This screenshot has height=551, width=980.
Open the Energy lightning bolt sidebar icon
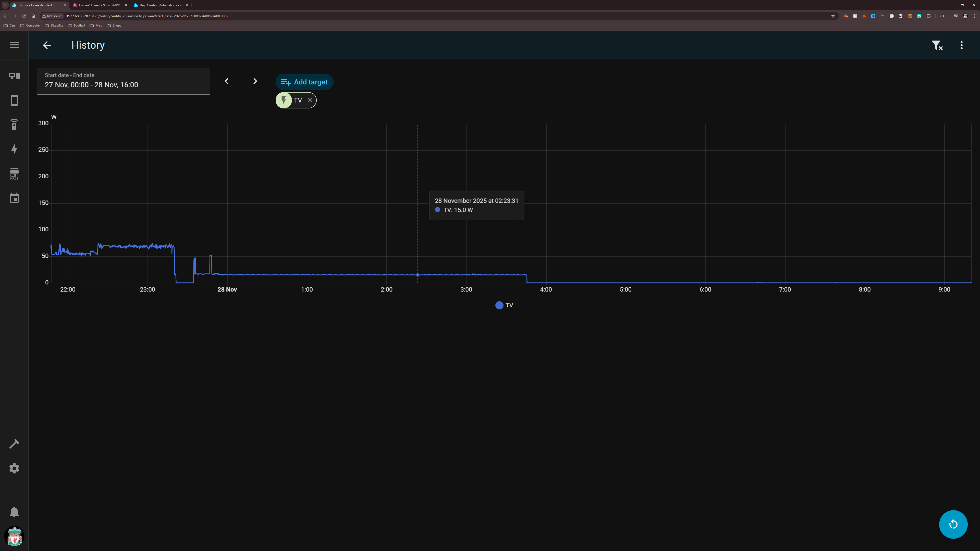click(14, 149)
